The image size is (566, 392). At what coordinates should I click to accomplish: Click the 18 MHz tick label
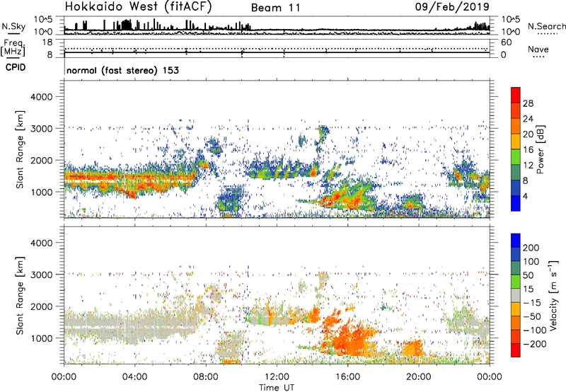[x=47, y=42]
